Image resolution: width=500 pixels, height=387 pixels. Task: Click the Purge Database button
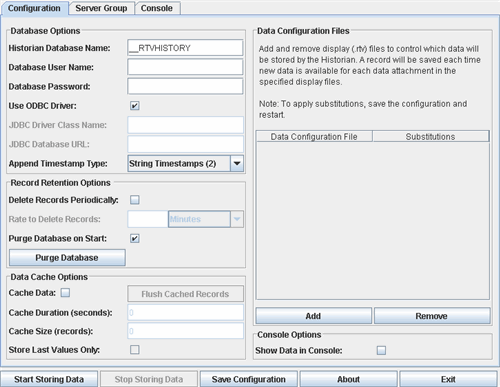67,258
